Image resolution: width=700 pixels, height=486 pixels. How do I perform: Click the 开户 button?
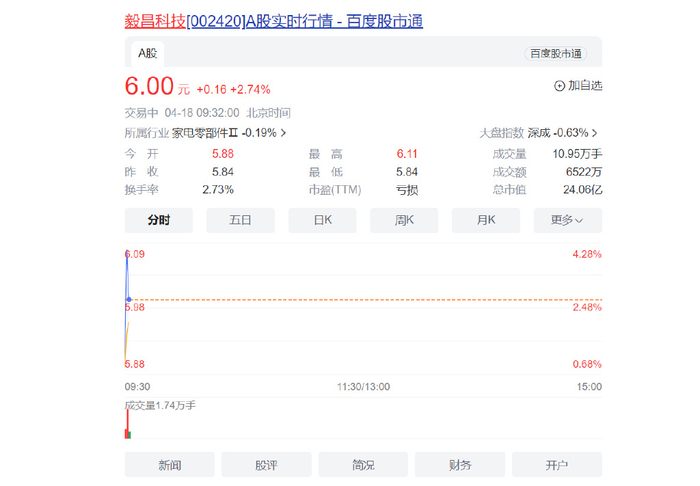[x=557, y=465]
